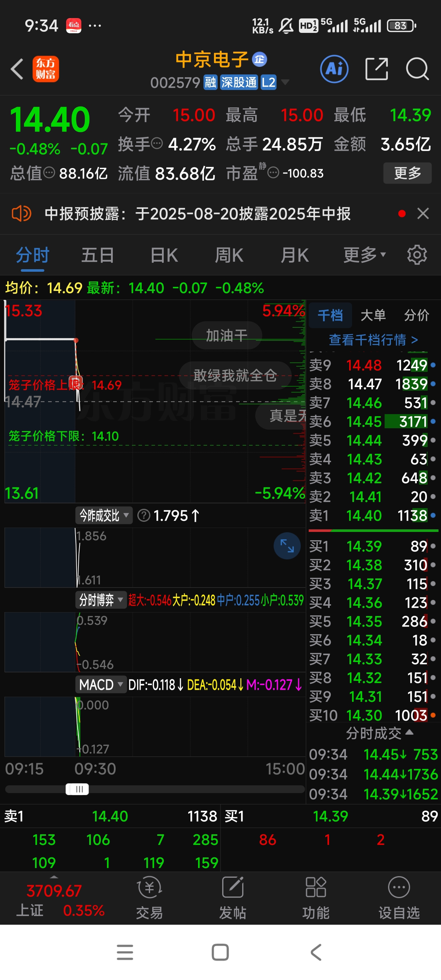
Task: Select 卖6 row at 14.45
Action: (373, 421)
